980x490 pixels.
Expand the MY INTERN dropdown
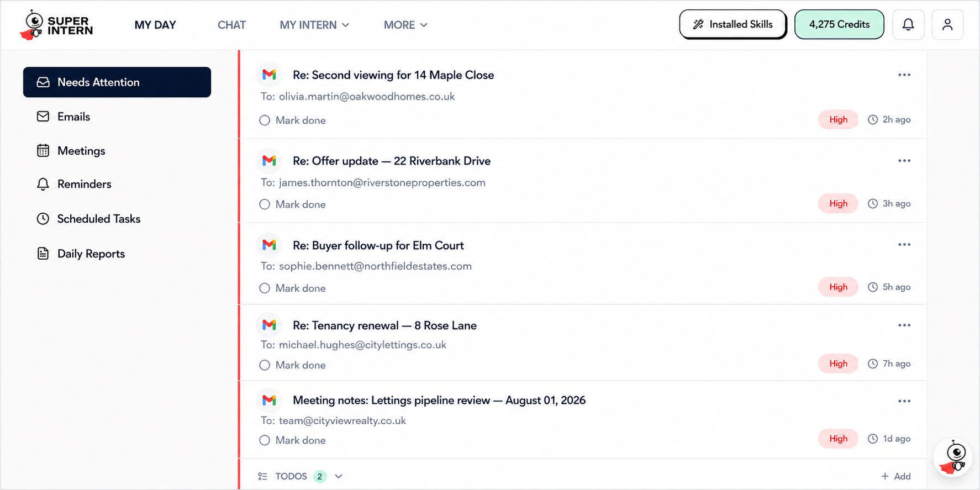(314, 25)
